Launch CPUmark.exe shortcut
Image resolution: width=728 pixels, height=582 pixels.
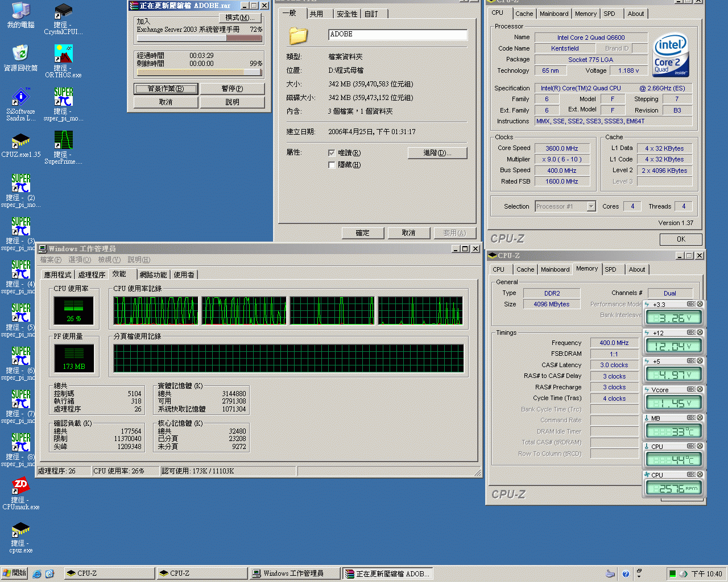coord(21,493)
